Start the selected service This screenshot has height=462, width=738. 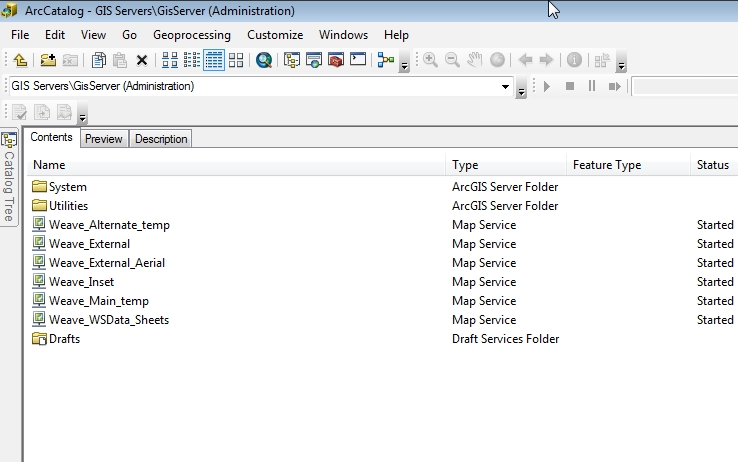pos(546,87)
